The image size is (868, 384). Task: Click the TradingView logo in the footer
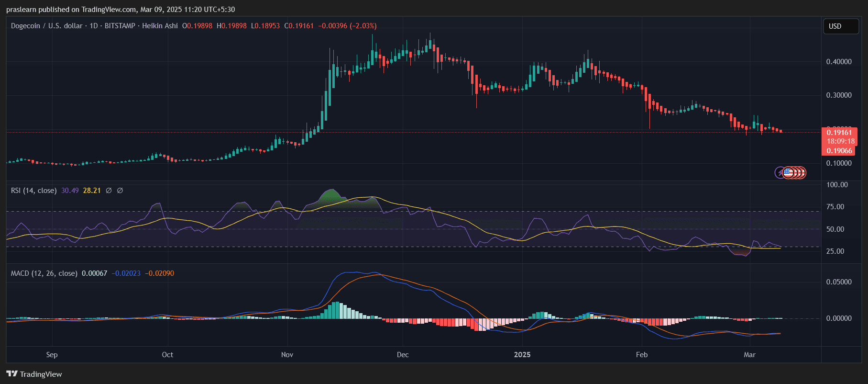click(34, 374)
